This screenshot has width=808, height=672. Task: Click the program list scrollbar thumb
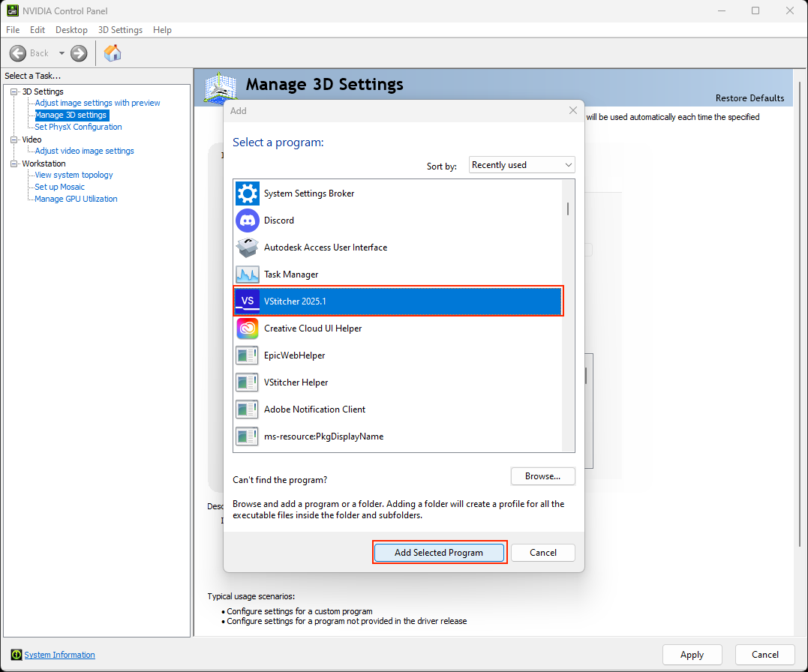[568, 208]
